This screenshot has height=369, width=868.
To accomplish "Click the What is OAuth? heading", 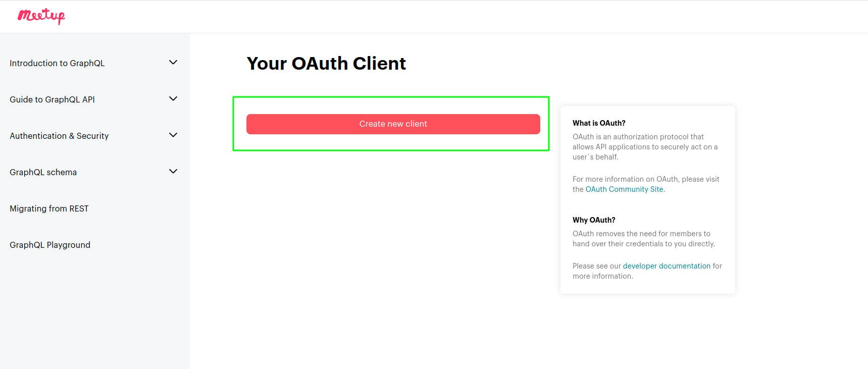I will (x=599, y=123).
